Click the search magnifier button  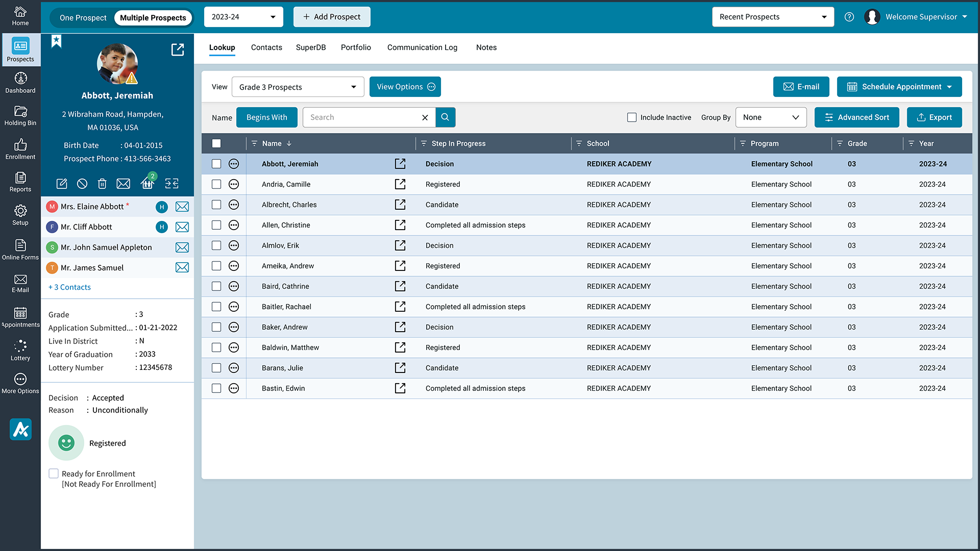pos(445,117)
